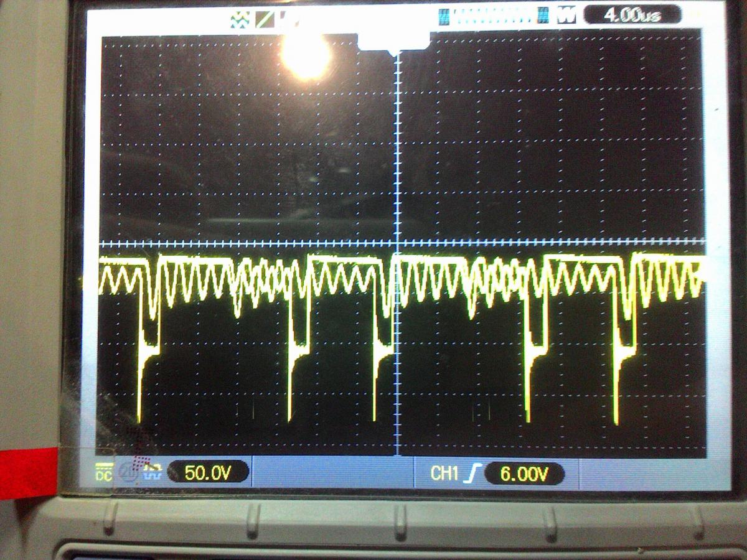Viewport: 747px width, 560px height.
Task: Open the 6.00V trigger level readout
Action: point(524,474)
